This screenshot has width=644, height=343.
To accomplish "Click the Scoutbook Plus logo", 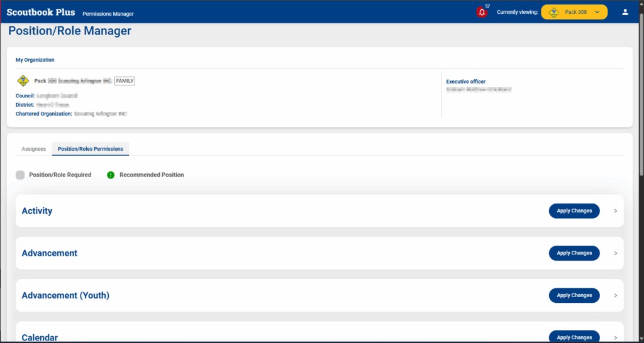I will point(40,13).
